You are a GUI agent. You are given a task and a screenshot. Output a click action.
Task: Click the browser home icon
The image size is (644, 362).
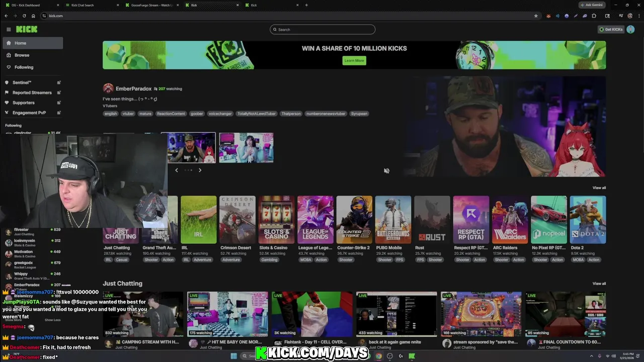click(33, 16)
